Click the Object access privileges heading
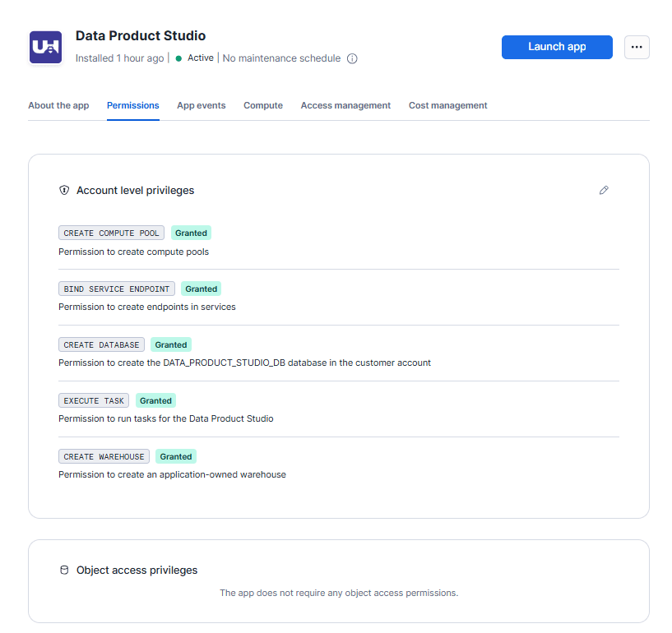Image resolution: width=672 pixels, height=633 pixels. pos(137,570)
